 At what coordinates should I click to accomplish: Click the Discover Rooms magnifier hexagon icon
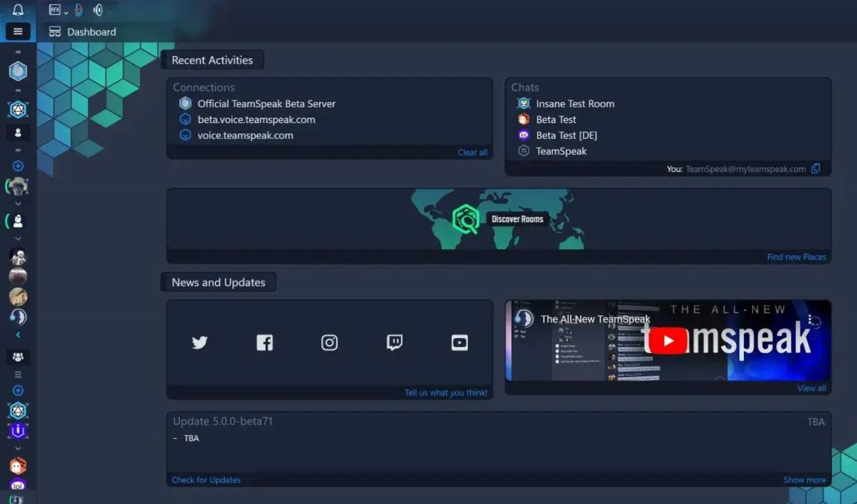pos(465,219)
